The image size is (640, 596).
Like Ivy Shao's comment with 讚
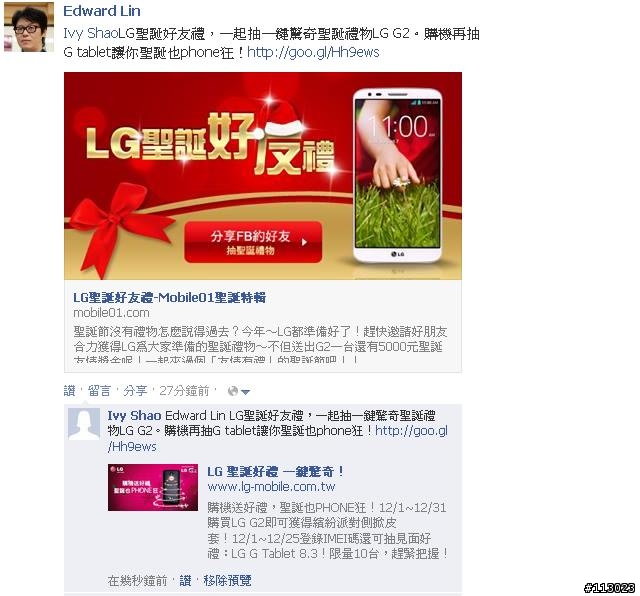(x=185, y=580)
